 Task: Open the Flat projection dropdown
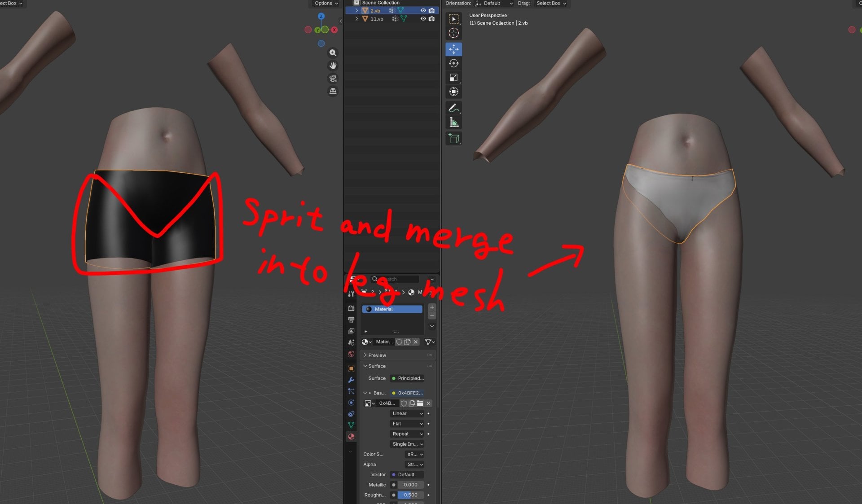click(x=407, y=424)
